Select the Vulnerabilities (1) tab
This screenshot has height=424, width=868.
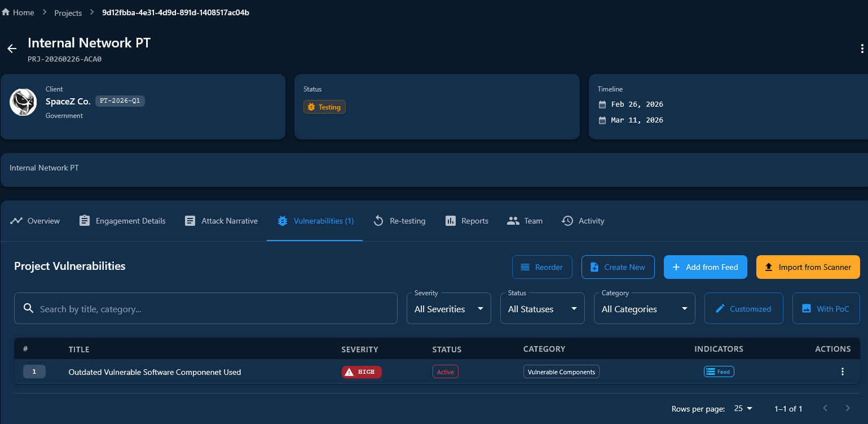click(x=315, y=221)
